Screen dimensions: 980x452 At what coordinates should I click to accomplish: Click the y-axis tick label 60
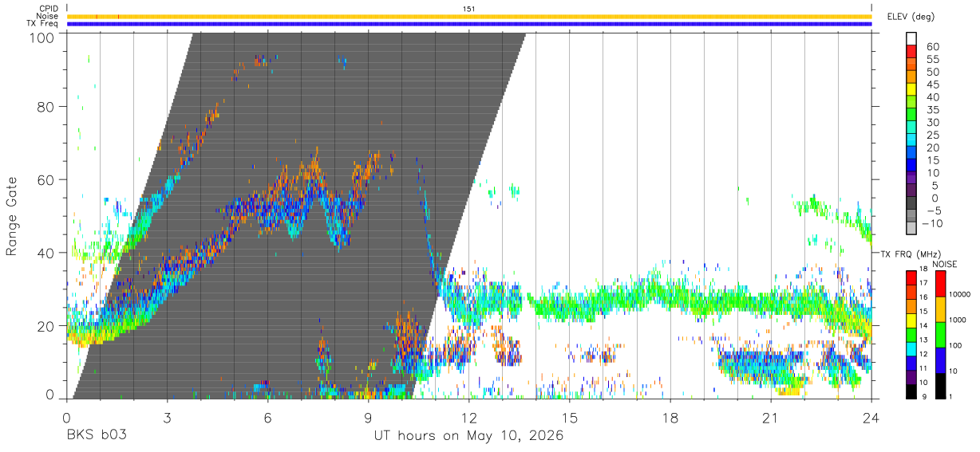pyautogui.click(x=45, y=179)
